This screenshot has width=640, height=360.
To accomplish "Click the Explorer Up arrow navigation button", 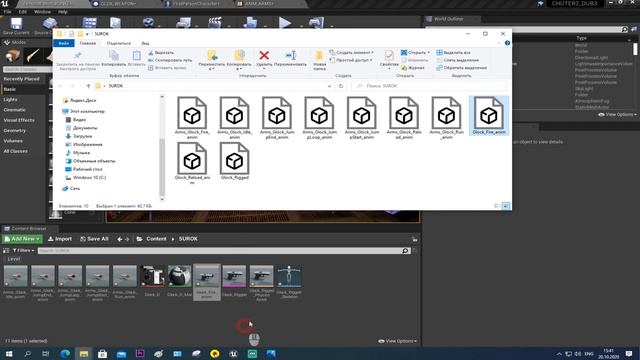I will (x=88, y=86).
